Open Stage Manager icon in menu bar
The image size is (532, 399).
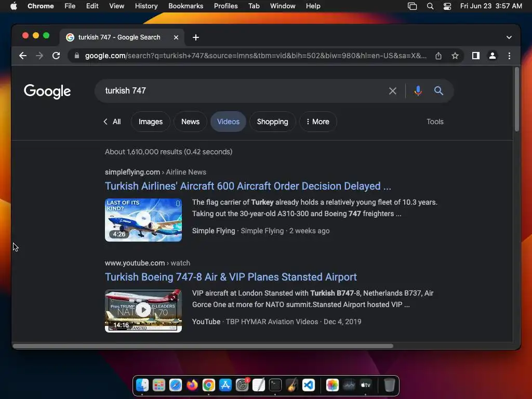pos(412,6)
